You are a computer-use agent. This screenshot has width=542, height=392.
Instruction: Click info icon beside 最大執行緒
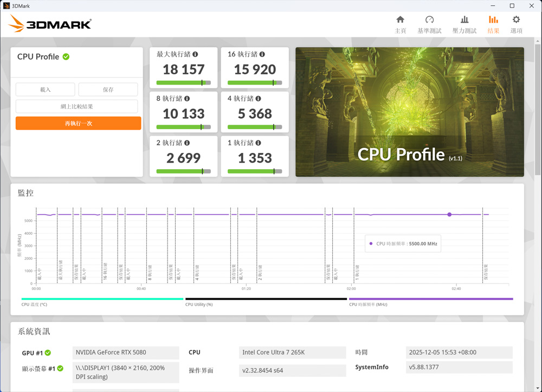[x=195, y=54]
